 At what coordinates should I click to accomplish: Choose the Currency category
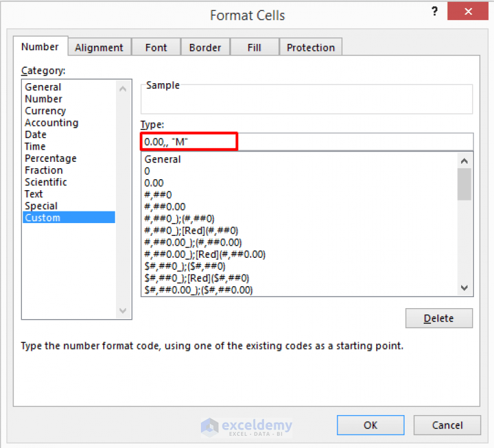[69, 111]
